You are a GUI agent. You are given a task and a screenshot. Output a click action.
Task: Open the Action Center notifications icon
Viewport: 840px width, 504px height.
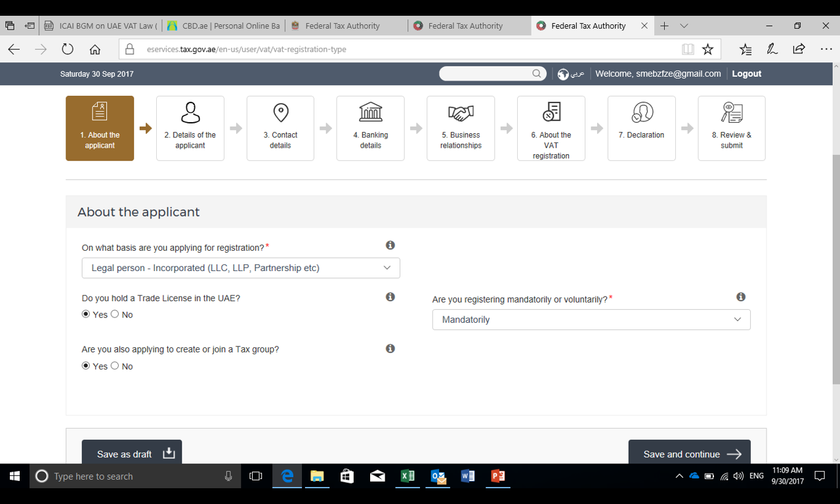[820, 476]
